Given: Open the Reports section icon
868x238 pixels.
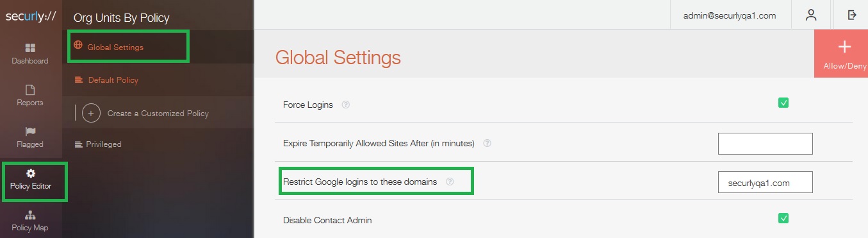Looking at the screenshot, I should (30, 90).
